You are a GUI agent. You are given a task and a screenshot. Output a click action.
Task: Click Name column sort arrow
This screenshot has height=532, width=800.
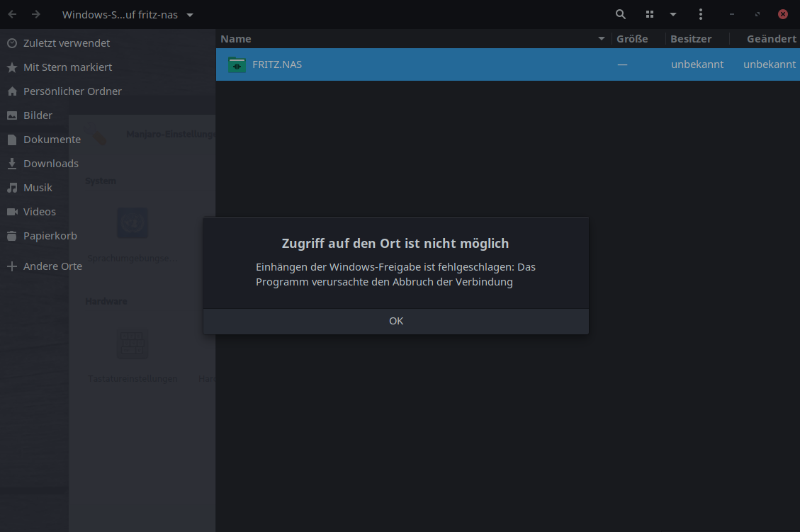[602, 39]
